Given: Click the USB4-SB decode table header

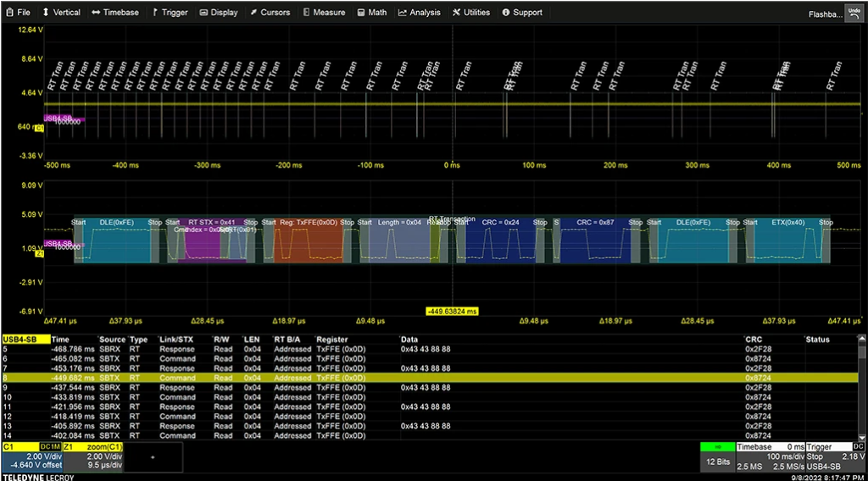Looking at the screenshot, I should (26, 340).
